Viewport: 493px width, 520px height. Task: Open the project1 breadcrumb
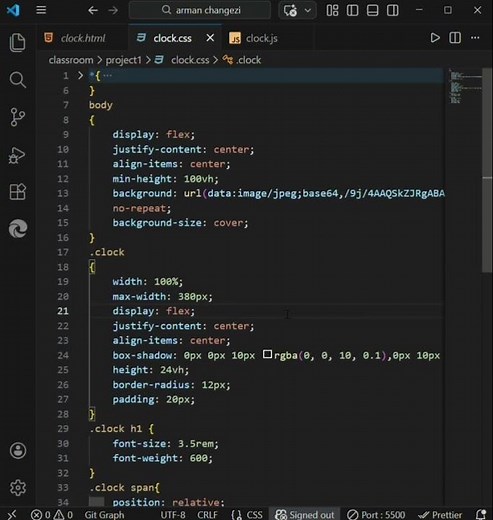123,60
